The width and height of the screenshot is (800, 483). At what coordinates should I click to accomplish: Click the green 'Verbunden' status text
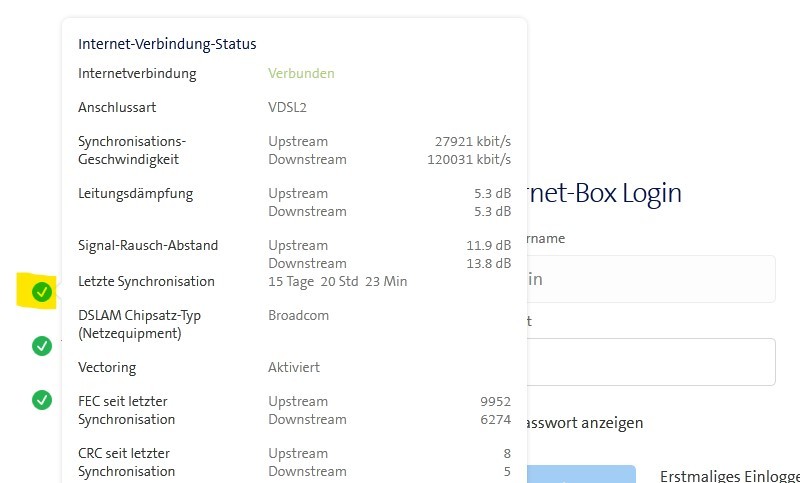(x=301, y=73)
